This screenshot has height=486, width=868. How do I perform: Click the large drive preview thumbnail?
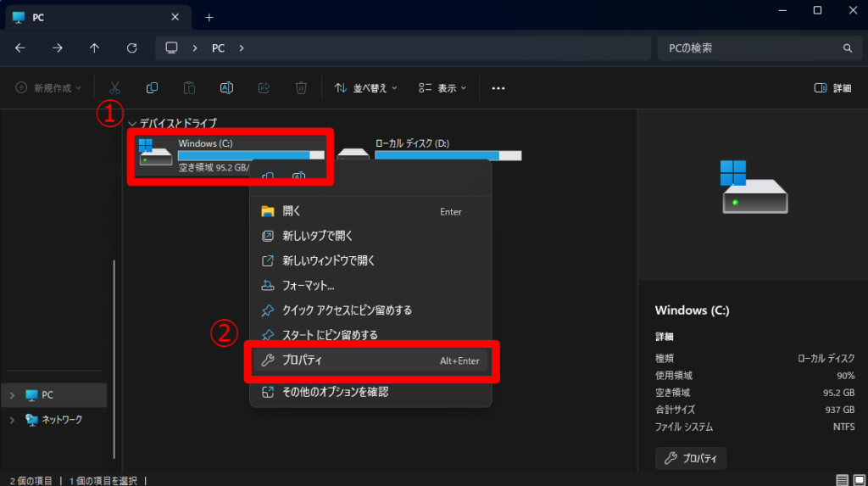pos(754,187)
